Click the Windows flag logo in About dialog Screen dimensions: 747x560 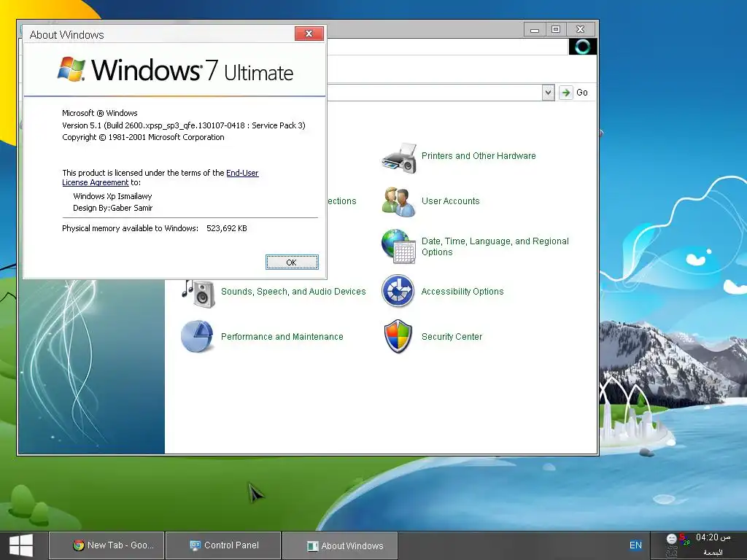[71, 69]
